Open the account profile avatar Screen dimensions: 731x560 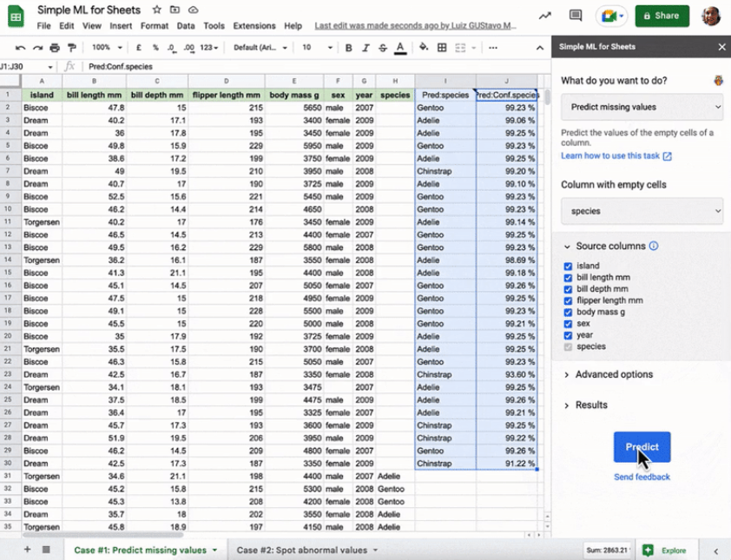point(711,16)
